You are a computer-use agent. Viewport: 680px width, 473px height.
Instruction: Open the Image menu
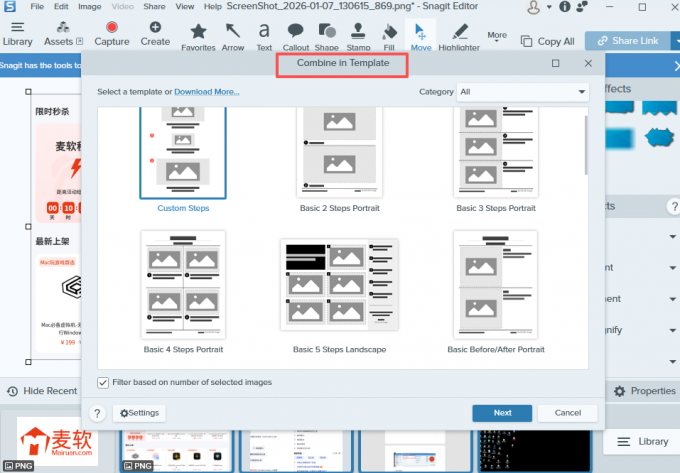click(89, 6)
